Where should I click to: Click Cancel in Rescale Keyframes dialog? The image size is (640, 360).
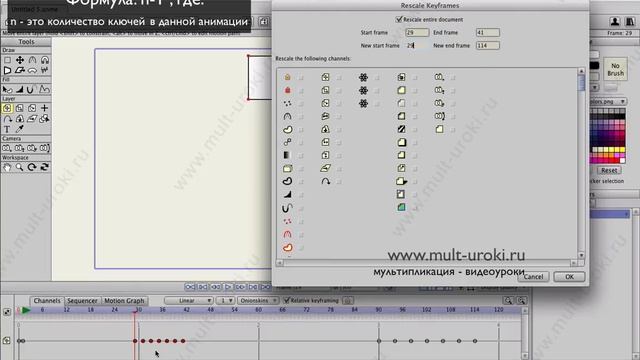click(533, 277)
